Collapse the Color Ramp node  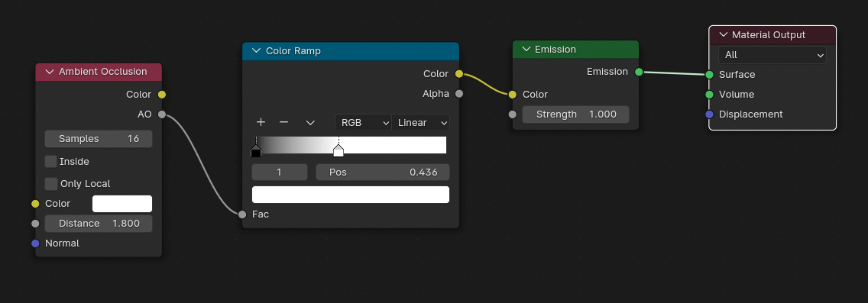(x=256, y=51)
